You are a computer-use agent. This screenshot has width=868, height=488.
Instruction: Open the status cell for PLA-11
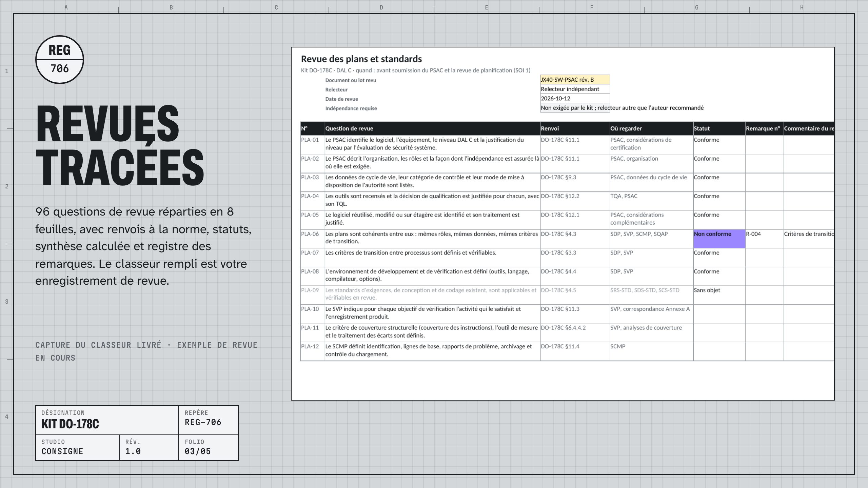tap(719, 332)
